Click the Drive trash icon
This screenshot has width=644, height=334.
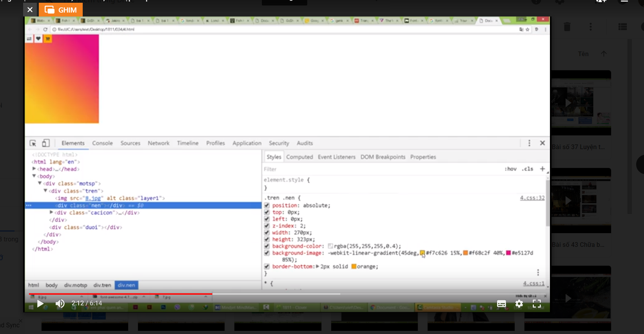click(x=567, y=27)
